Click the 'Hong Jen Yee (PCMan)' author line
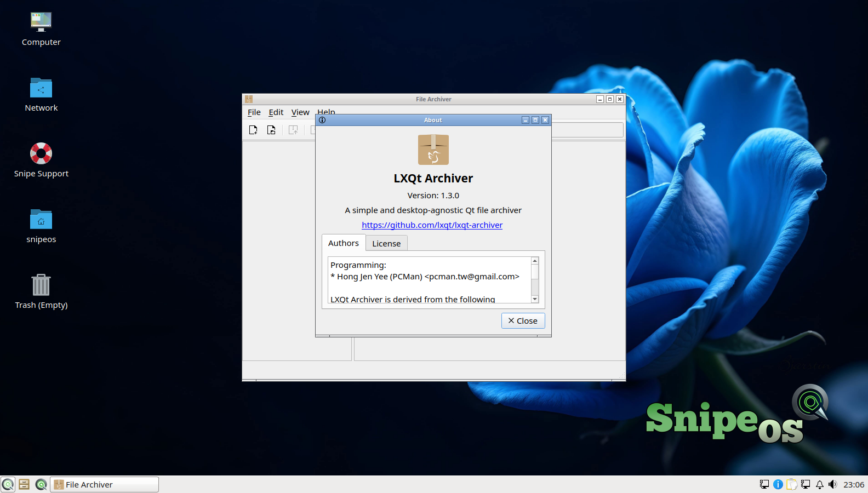This screenshot has height=493, width=868. pos(425,277)
